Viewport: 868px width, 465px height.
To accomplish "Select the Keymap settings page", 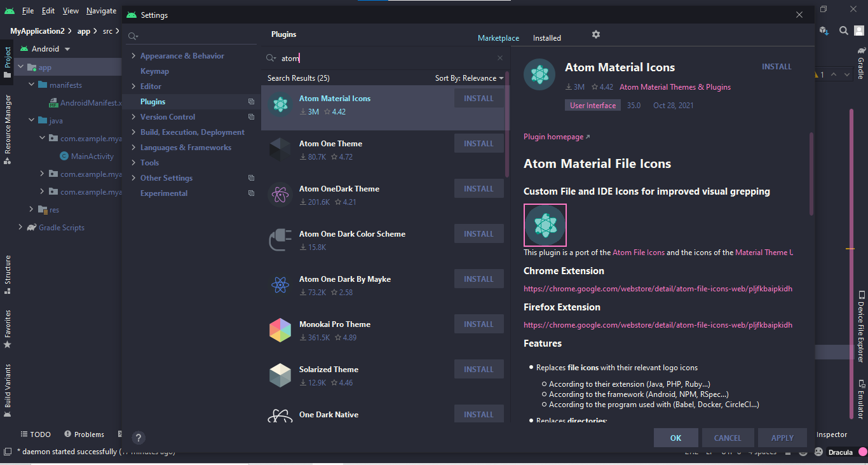I will [x=155, y=71].
